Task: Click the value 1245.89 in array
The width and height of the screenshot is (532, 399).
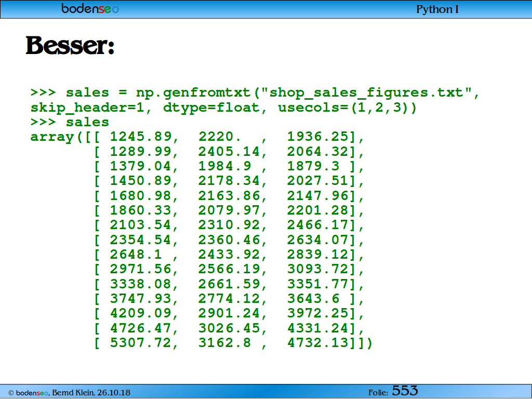Action: point(141,137)
